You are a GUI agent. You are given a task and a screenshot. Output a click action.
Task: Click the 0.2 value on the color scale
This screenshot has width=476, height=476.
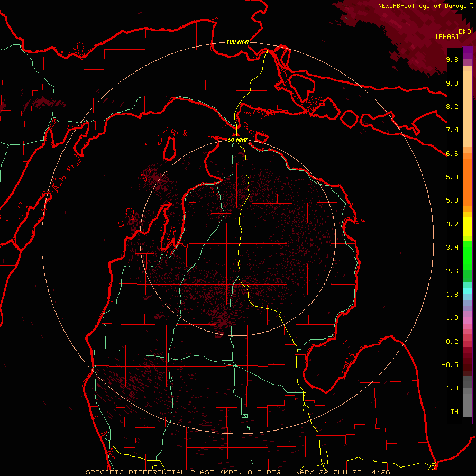coord(452,342)
